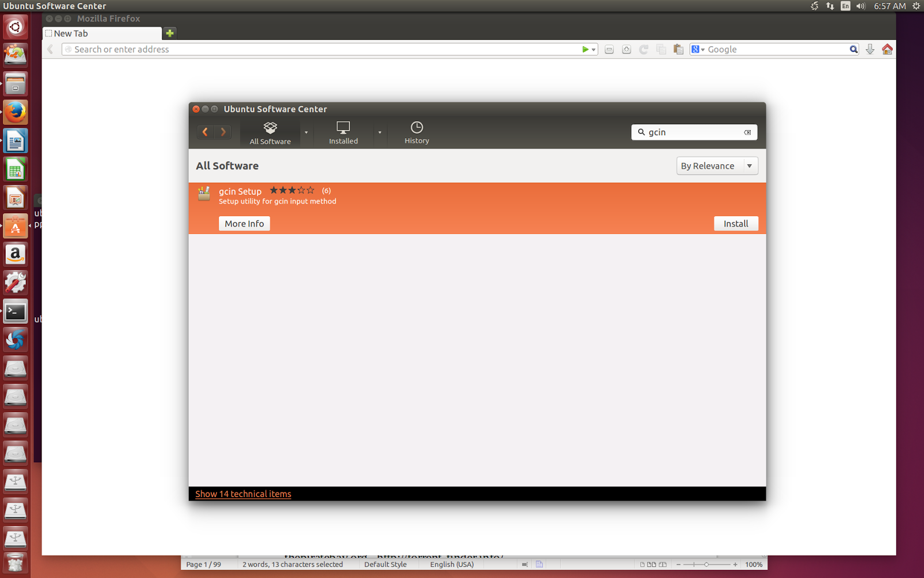Click the clock in the top panel

pyautogui.click(x=889, y=6)
